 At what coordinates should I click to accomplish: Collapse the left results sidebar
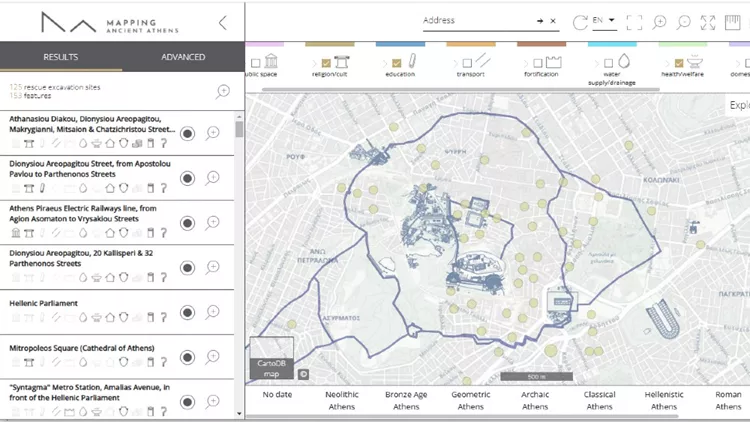pos(222,22)
